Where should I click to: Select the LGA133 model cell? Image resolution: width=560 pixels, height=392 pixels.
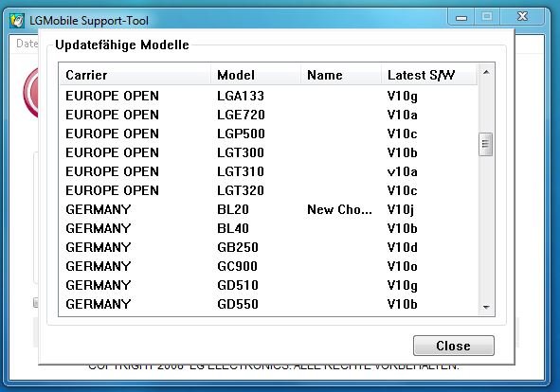click(241, 96)
